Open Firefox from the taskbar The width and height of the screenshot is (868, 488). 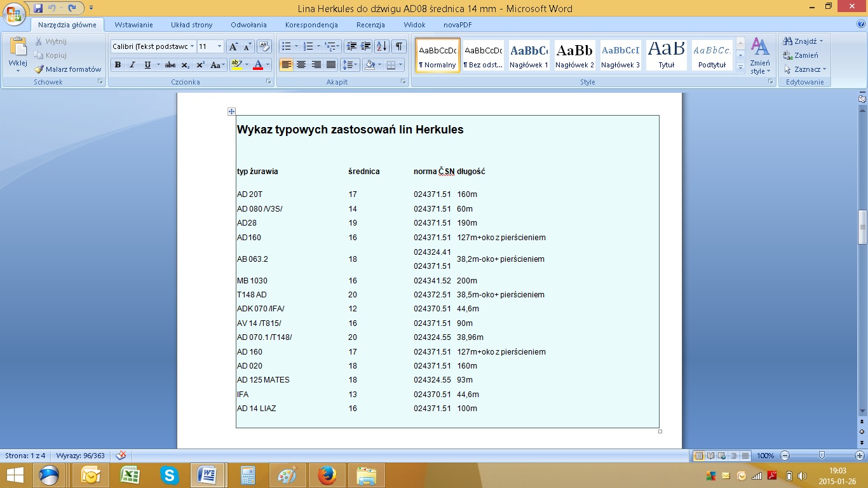327,475
